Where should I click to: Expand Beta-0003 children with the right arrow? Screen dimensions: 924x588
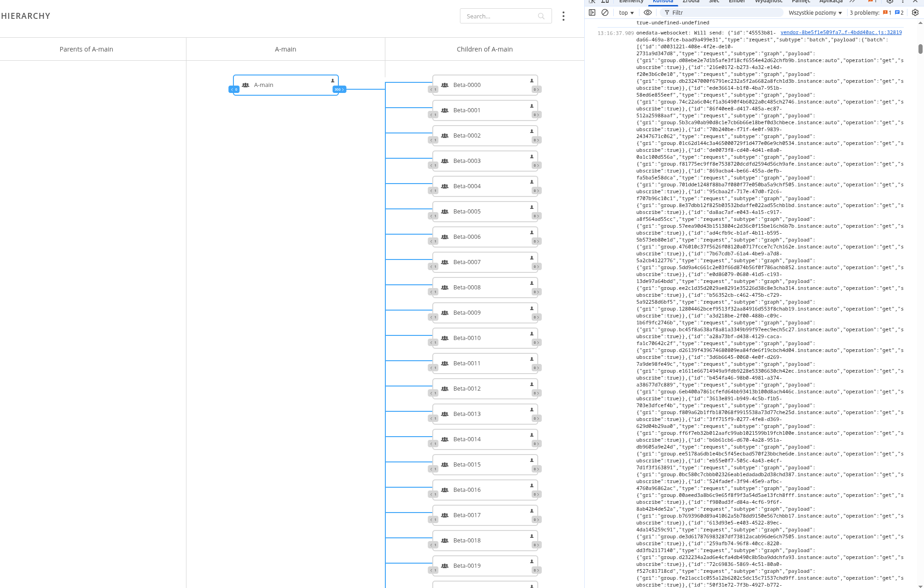coord(536,165)
